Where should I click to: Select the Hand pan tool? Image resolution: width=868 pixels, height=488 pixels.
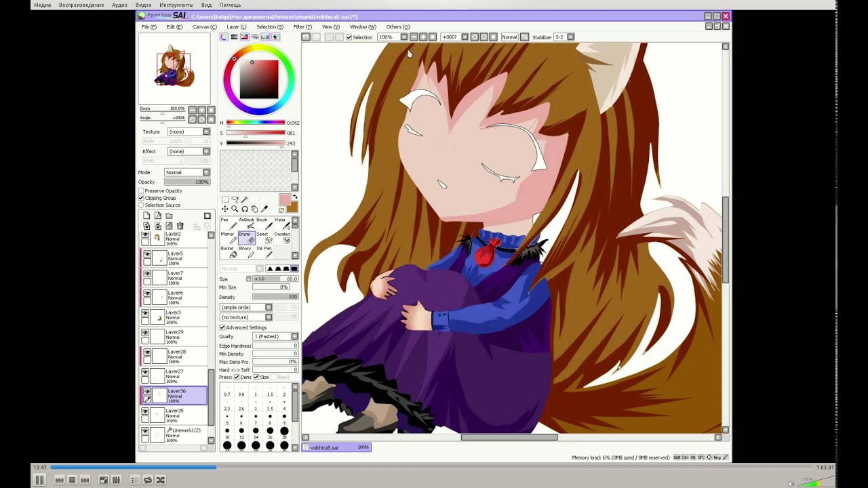pyautogui.click(x=254, y=209)
